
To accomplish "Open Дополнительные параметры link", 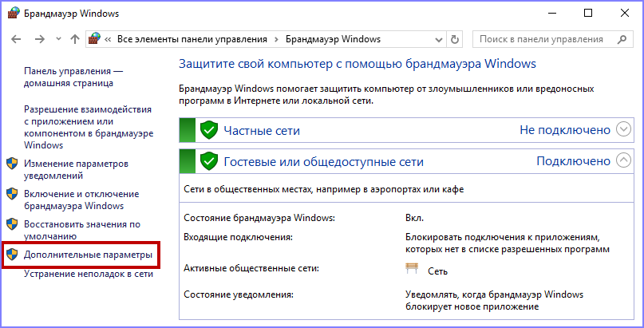I will (87, 255).
